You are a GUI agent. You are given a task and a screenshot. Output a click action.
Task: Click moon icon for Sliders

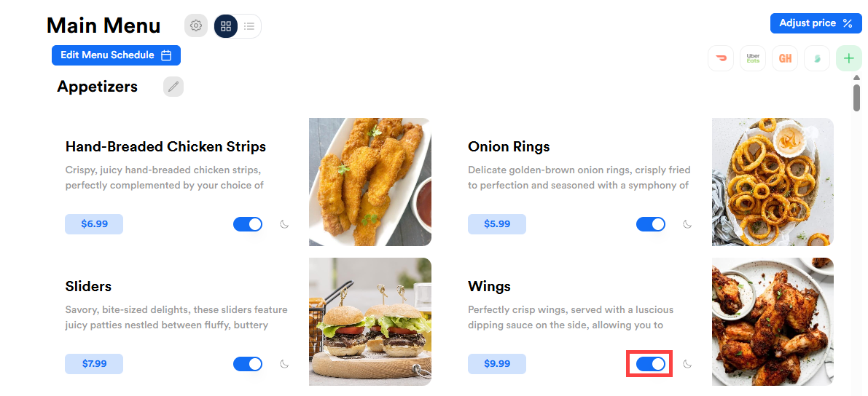click(284, 364)
